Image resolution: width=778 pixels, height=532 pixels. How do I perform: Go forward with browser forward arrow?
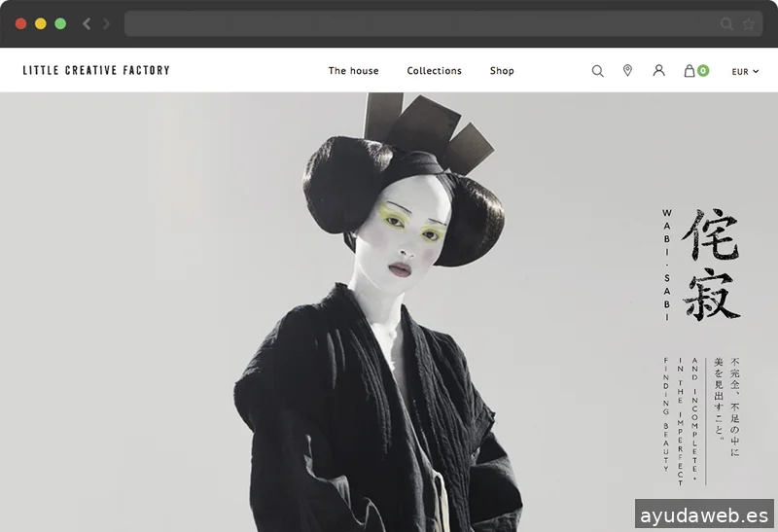[x=106, y=23]
